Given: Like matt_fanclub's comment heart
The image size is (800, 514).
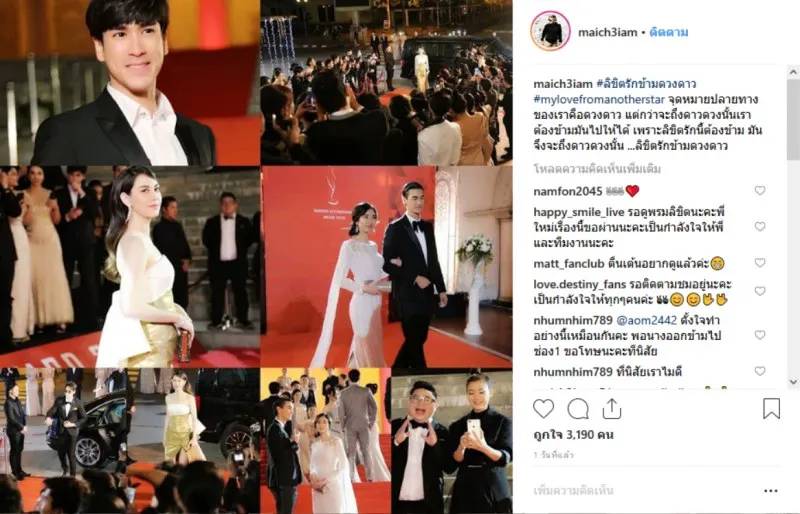Looking at the screenshot, I should click(760, 262).
